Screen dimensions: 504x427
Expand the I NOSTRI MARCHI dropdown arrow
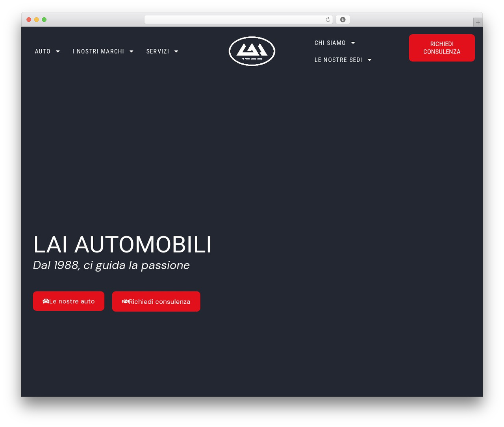click(132, 52)
